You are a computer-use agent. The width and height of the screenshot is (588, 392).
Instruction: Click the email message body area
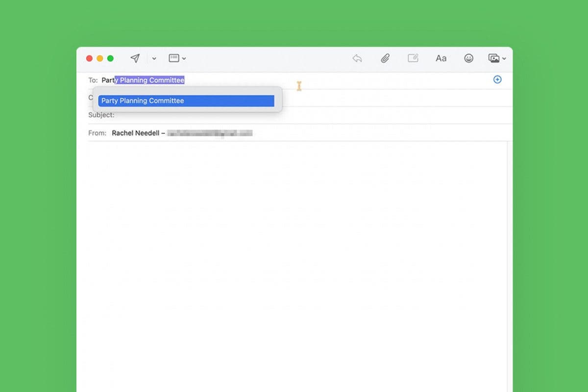tap(294, 245)
